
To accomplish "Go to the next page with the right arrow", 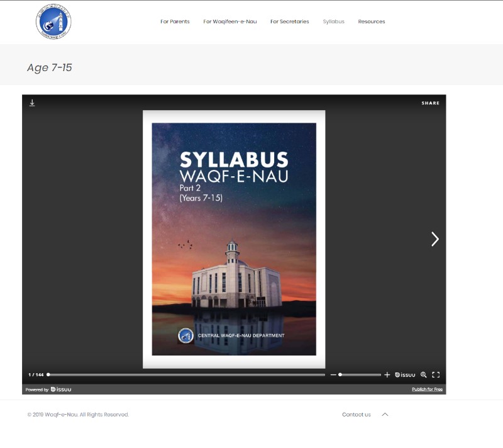I will 434,239.
